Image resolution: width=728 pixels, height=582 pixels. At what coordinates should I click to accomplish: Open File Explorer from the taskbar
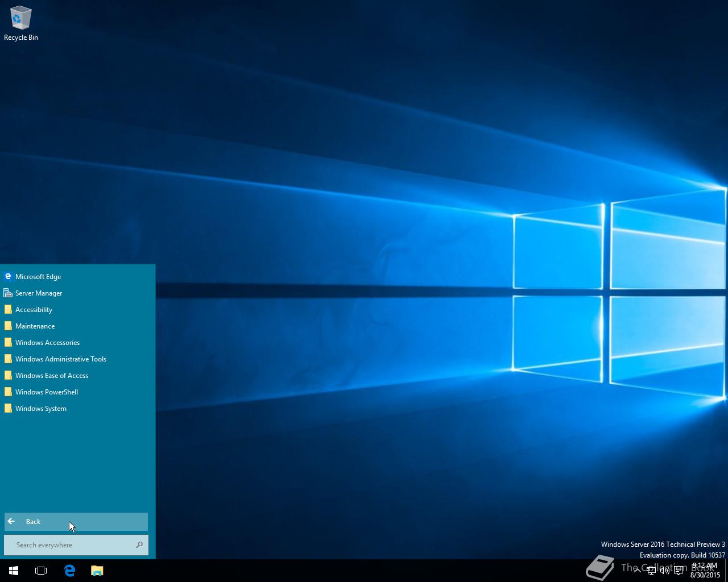(97, 571)
